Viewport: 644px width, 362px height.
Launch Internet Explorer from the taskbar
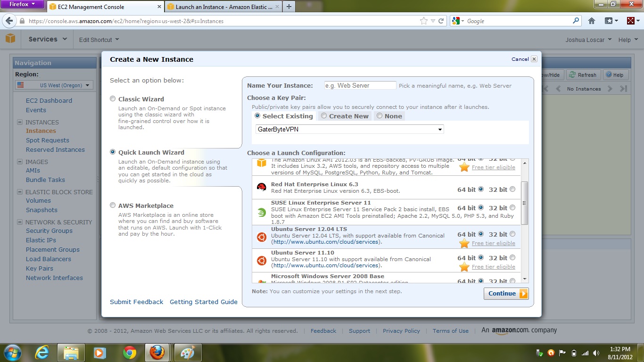42,353
